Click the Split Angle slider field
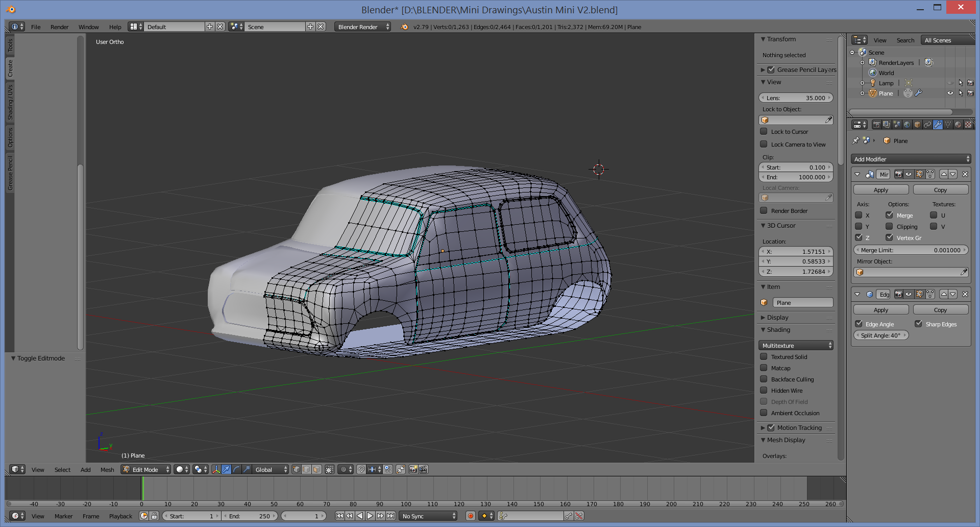Viewport: 980px width, 527px height. (x=880, y=336)
